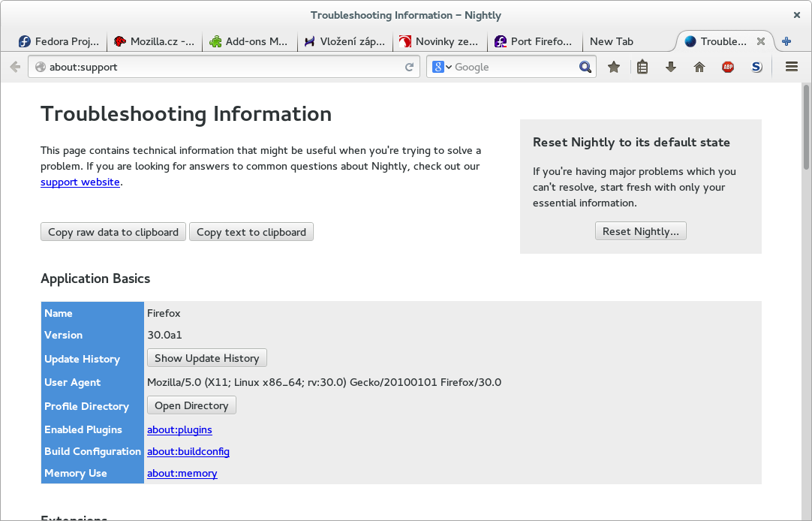This screenshot has width=812, height=521.
Task: Open the about:buildconfig link
Action: pos(188,452)
